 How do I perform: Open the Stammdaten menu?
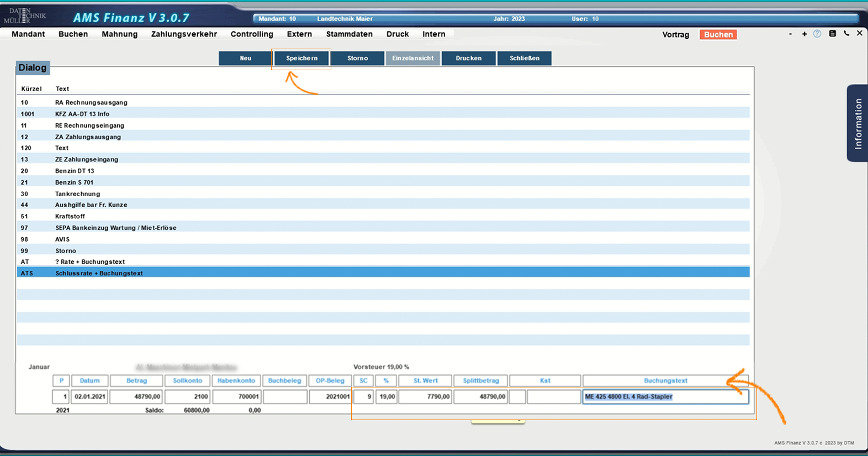pos(349,34)
